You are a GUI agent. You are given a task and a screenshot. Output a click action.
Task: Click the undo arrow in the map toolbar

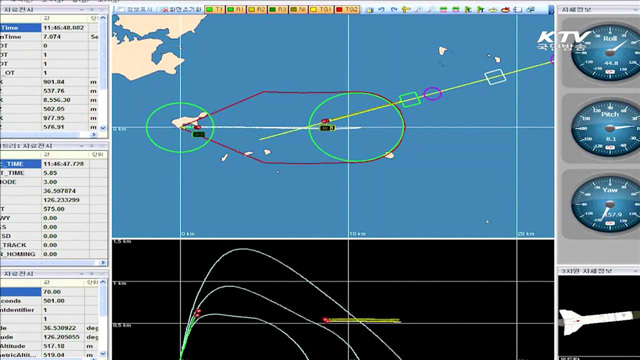(x=381, y=9)
